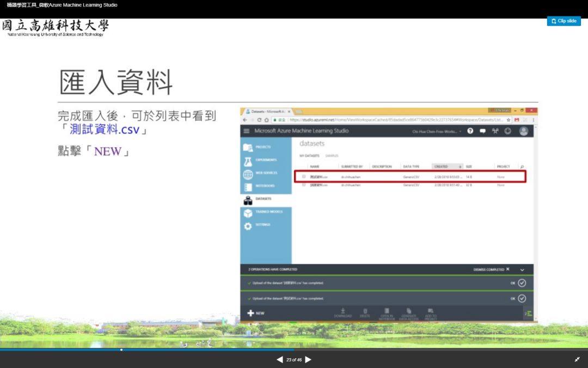
Task: Open the Web Services globe icon
Action: point(248,174)
